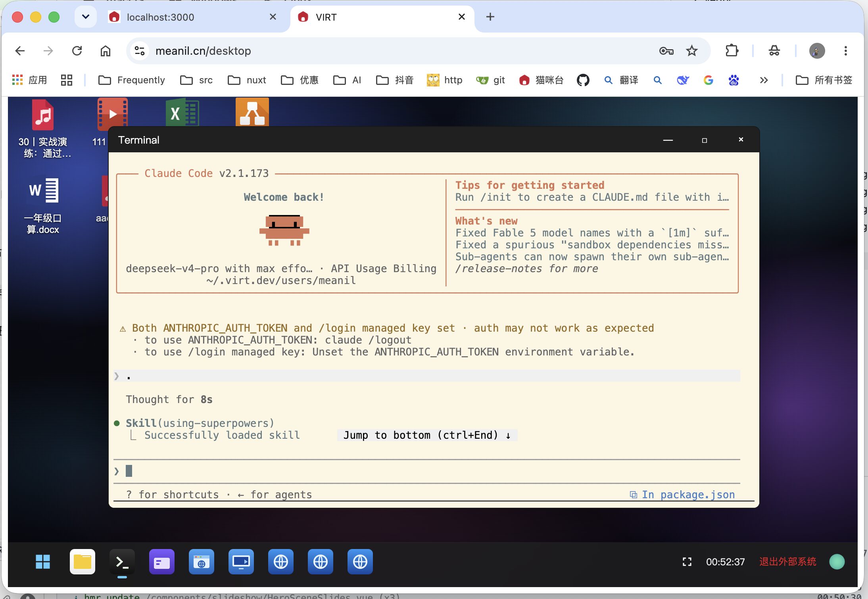The width and height of the screenshot is (868, 599).
Task: Open the 翻译 bookmark
Action: click(x=621, y=80)
